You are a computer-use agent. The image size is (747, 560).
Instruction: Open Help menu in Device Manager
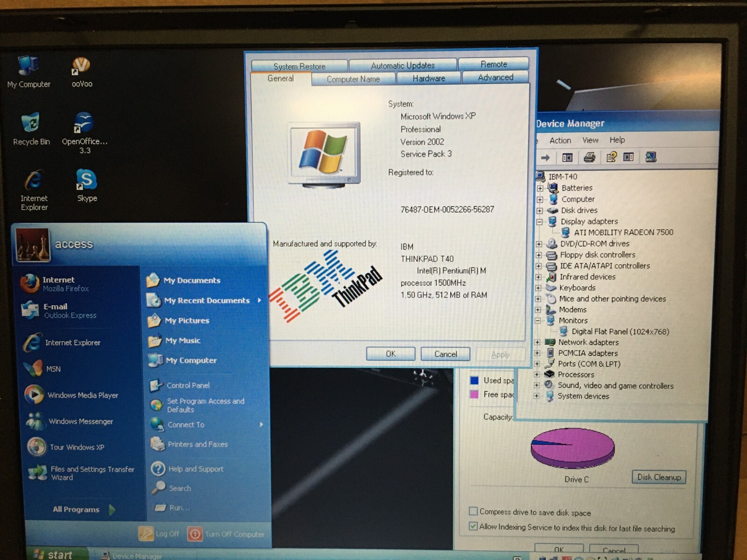617,140
